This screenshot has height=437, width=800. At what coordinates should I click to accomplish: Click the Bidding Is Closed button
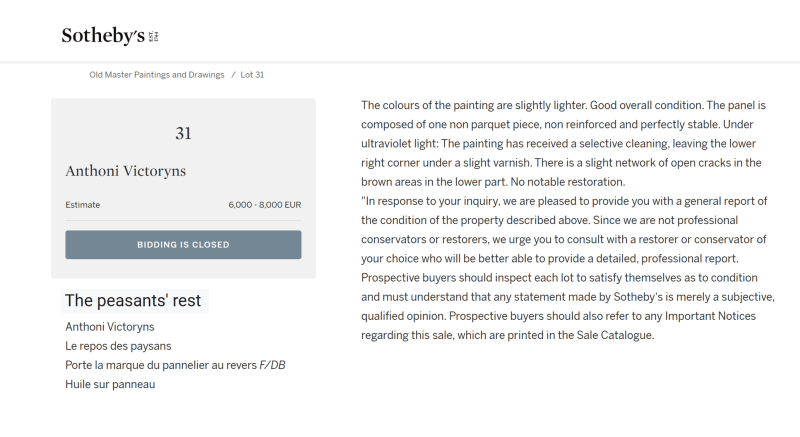click(x=183, y=245)
